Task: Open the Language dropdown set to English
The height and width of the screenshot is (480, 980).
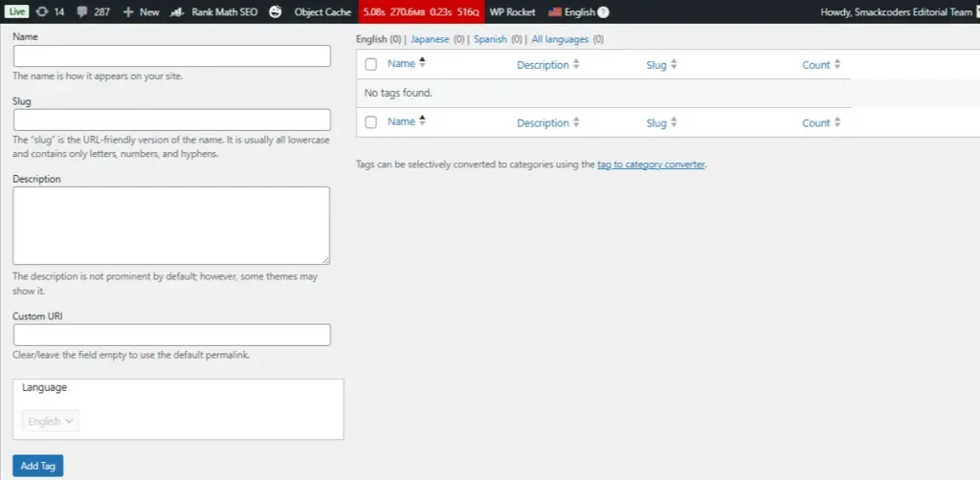Action: (x=50, y=421)
